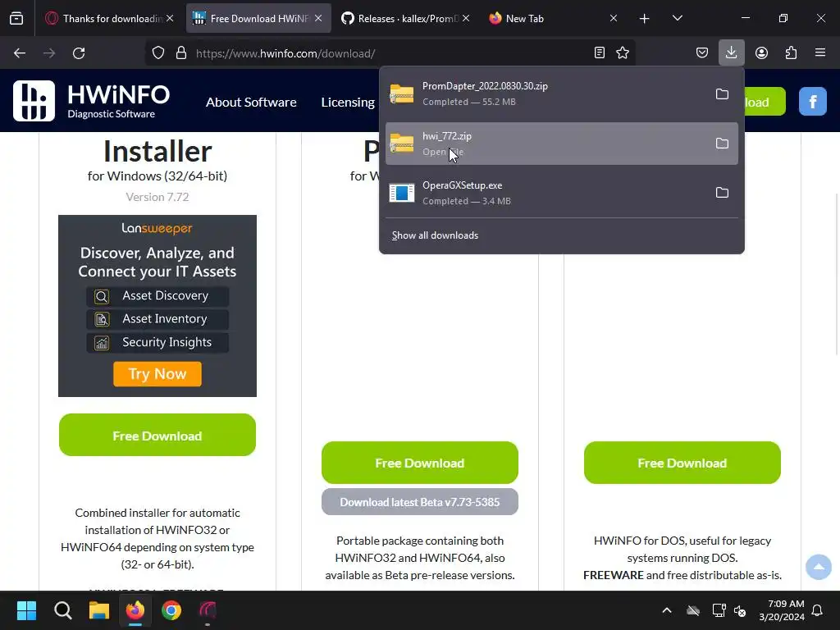Screen dimensions: 840x630
Task: Expand hidden system tray icons
Action: click(x=667, y=610)
